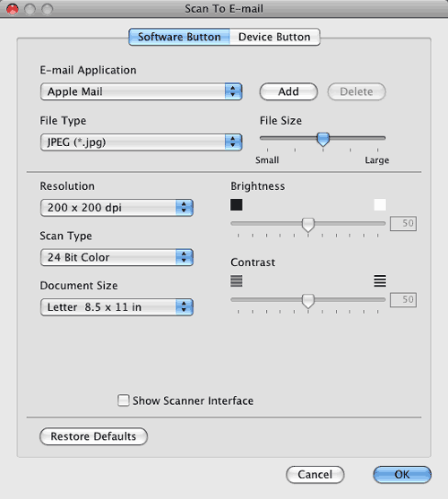Click the dark brightness black square icon
This screenshot has height=499, width=448.
click(x=236, y=204)
